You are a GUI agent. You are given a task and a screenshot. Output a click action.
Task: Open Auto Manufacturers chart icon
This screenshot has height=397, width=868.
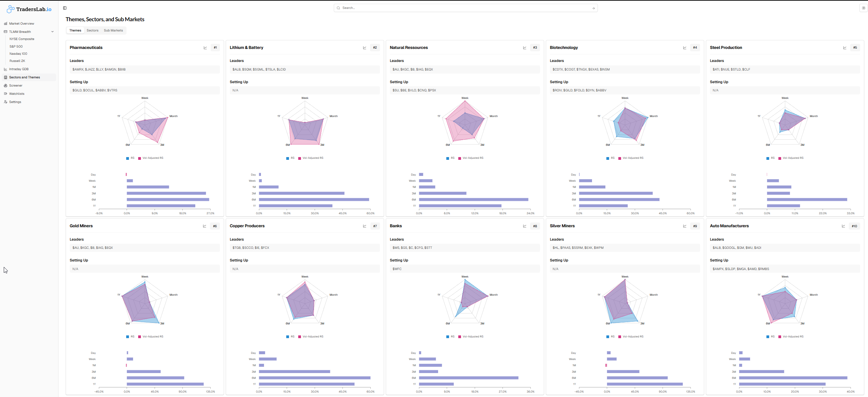tap(843, 226)
